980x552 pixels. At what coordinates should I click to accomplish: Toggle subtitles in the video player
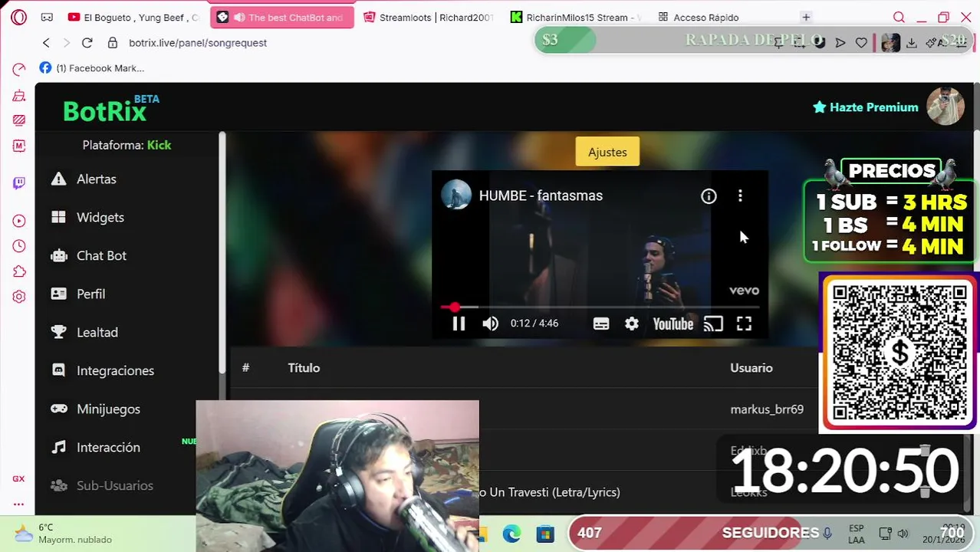[x=600, y=324]
